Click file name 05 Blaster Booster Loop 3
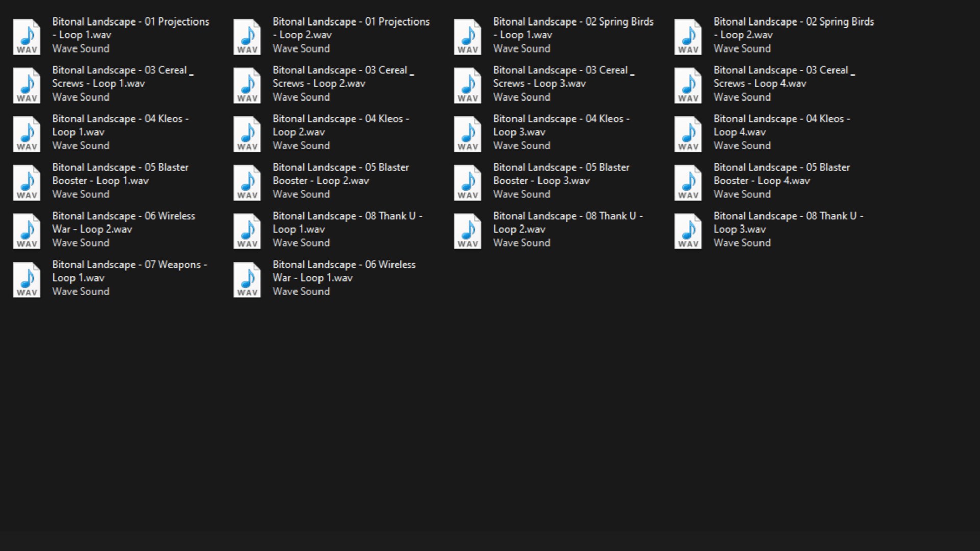Screen dimensions: 980x551 coord(561,174)
